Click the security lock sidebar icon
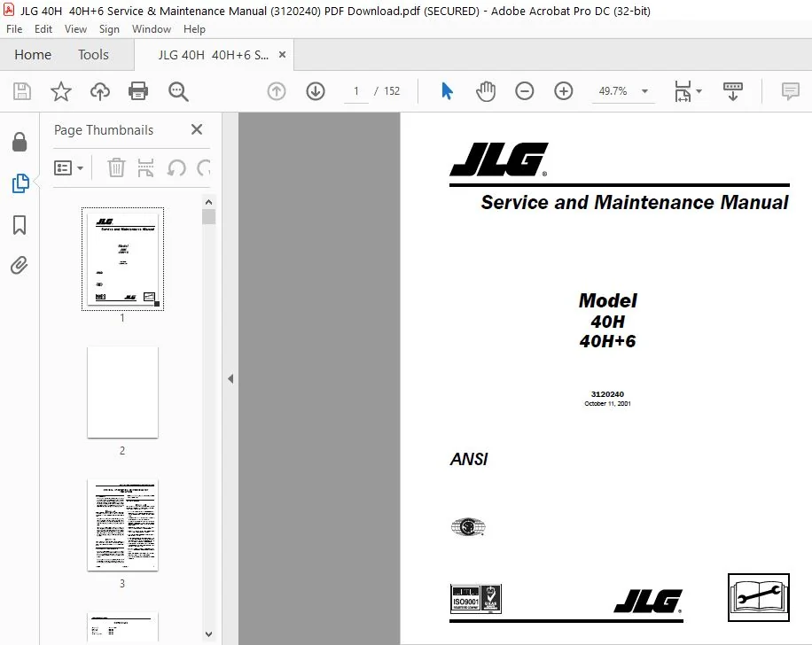Viewport: 812px width, 645px height. pos(20,142)
